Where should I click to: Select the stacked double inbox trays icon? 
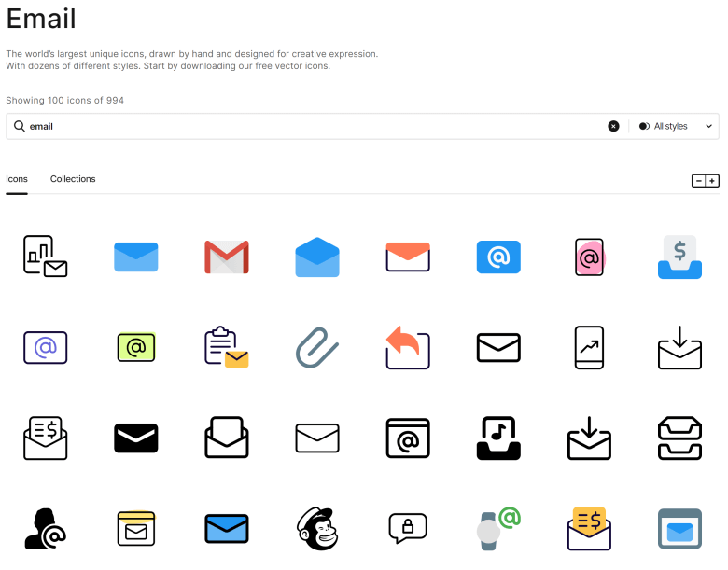679,438
